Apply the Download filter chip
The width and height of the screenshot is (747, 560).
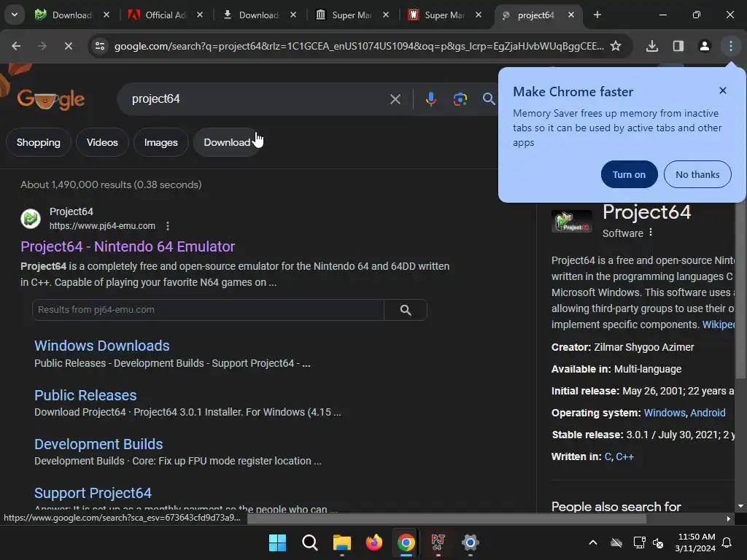tap(227, 142)
